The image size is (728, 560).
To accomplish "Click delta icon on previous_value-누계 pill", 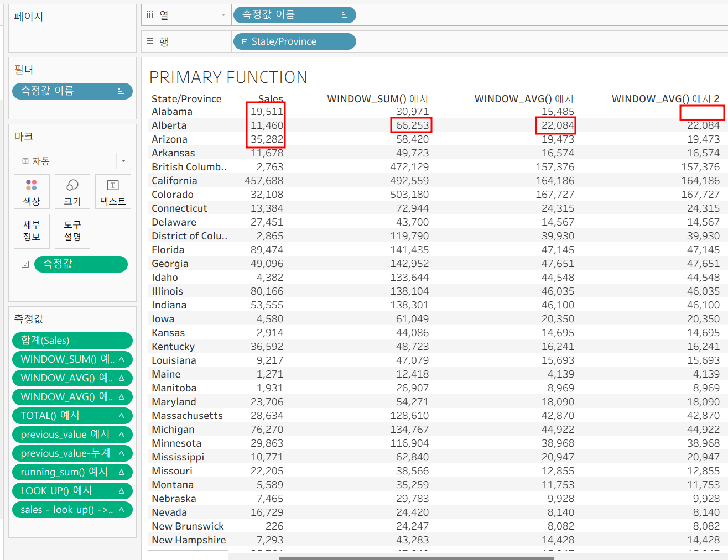I will [x=121, y=453].
